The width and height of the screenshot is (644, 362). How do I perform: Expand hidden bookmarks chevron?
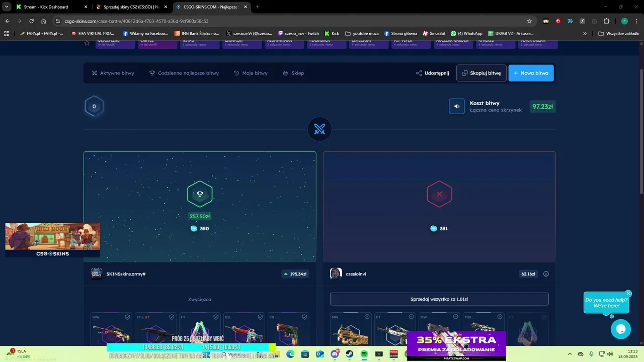click(585, 34)
